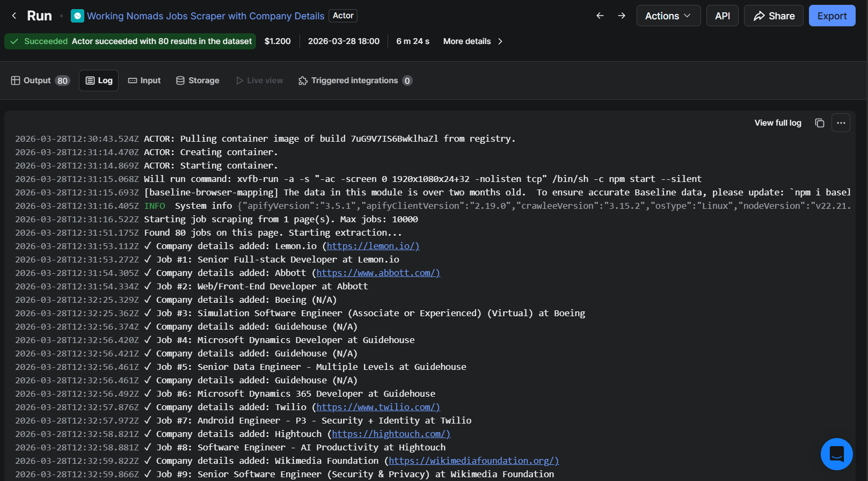868x481 pixels.
Task: Click the Actor label badge
Action: click(x=343, y=16)
